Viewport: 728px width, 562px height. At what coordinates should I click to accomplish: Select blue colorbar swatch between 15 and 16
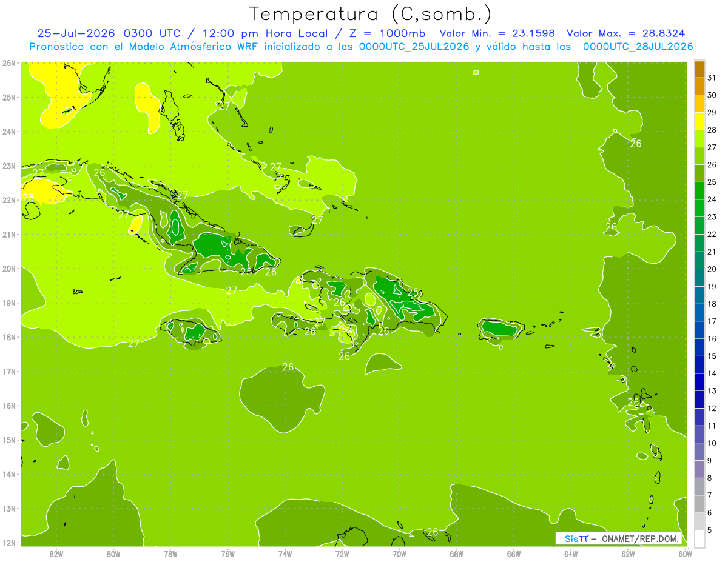[699, 347]
